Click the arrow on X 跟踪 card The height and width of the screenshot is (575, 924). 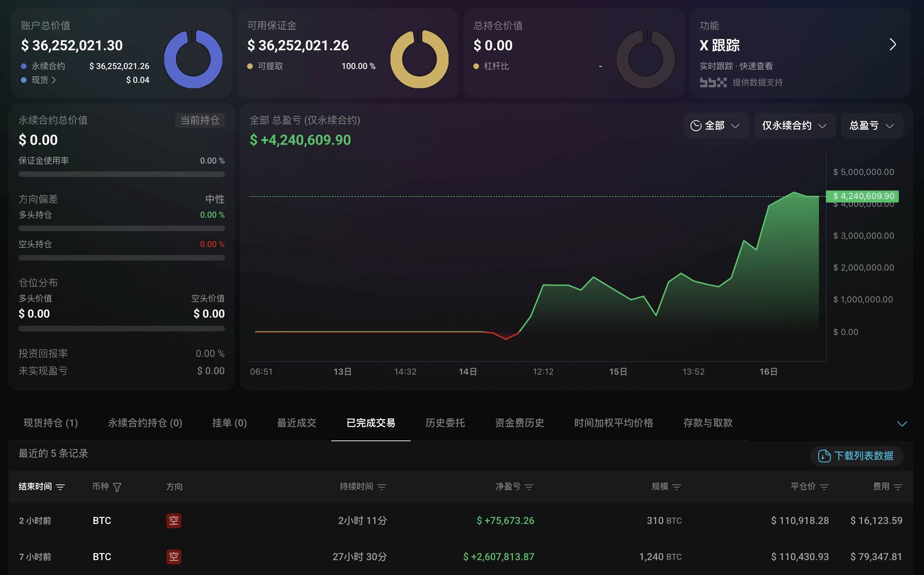(892, 45)
